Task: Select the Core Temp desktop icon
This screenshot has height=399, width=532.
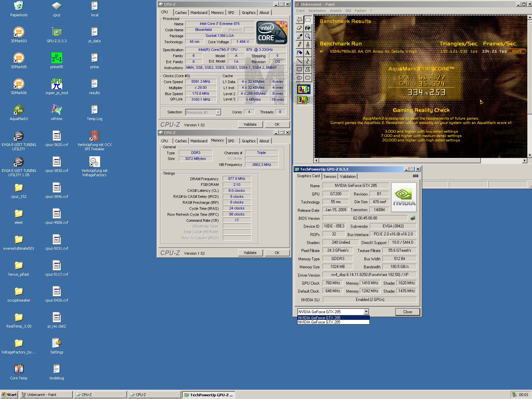Action: point(19,372)
